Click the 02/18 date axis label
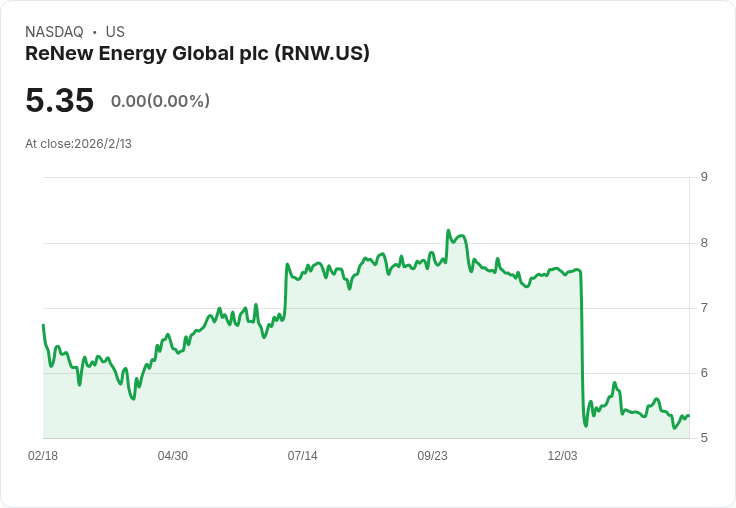The image size is (736, 508). click(x=43, y=456)
